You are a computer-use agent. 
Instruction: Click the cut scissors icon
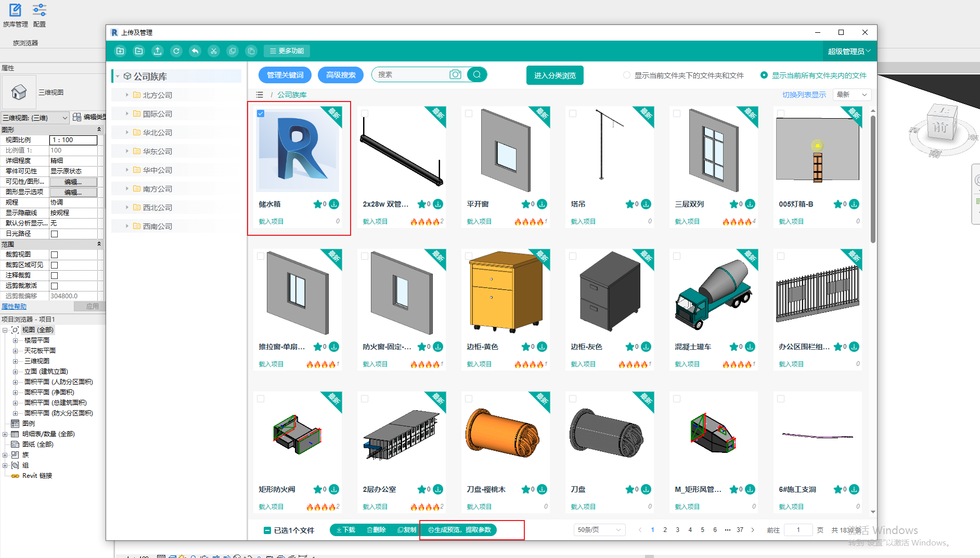[214, 51]
